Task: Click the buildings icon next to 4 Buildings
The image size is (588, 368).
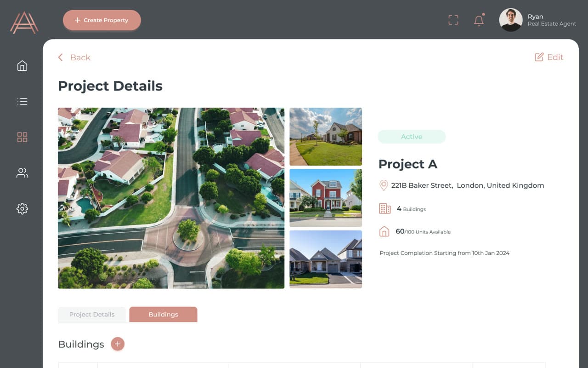Action: (x=384, y=208)
